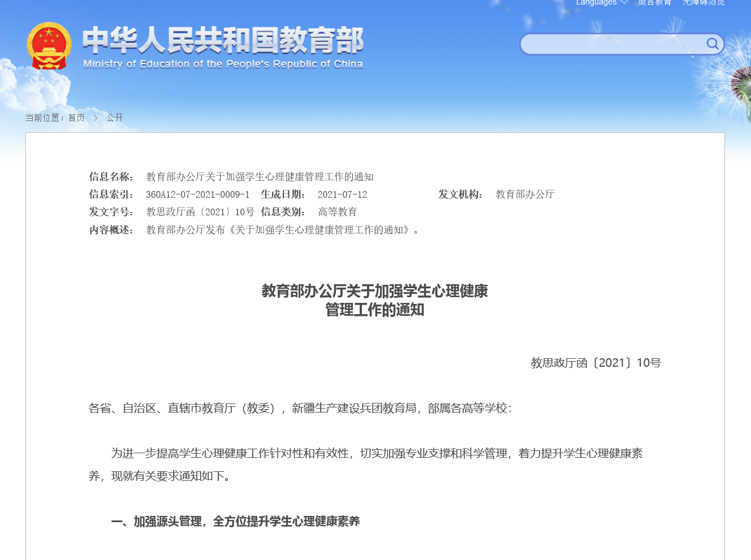The height and width of the screenshot is (560, 751).
Task: Click the 信息类别 label
Action: coord(283,212)
